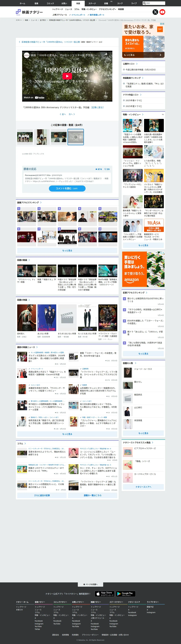Open 上映スケジュール menu item
181x644 pixels.
pyautogui.click(x=60, y=15)
